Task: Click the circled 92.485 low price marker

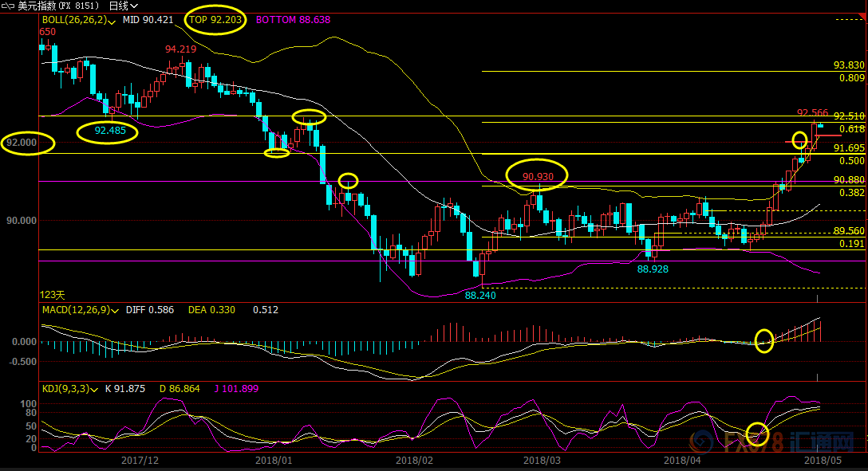Action: coord(108,130)
